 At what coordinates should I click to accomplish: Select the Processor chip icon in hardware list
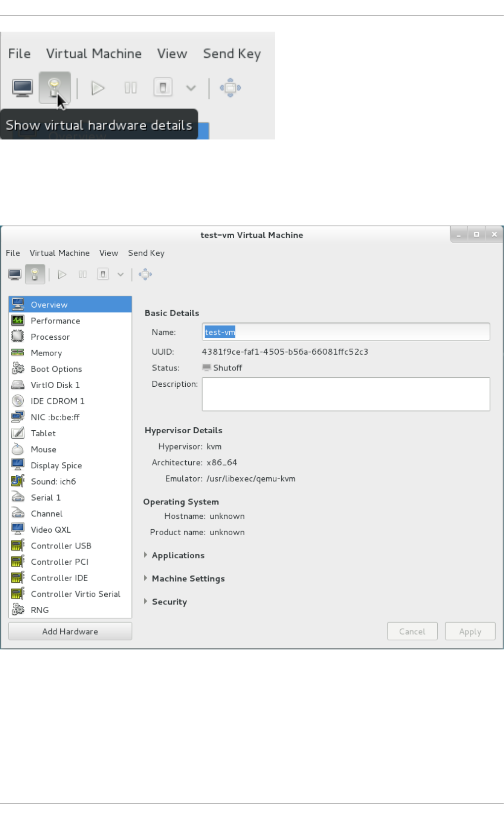click(18, 337)
